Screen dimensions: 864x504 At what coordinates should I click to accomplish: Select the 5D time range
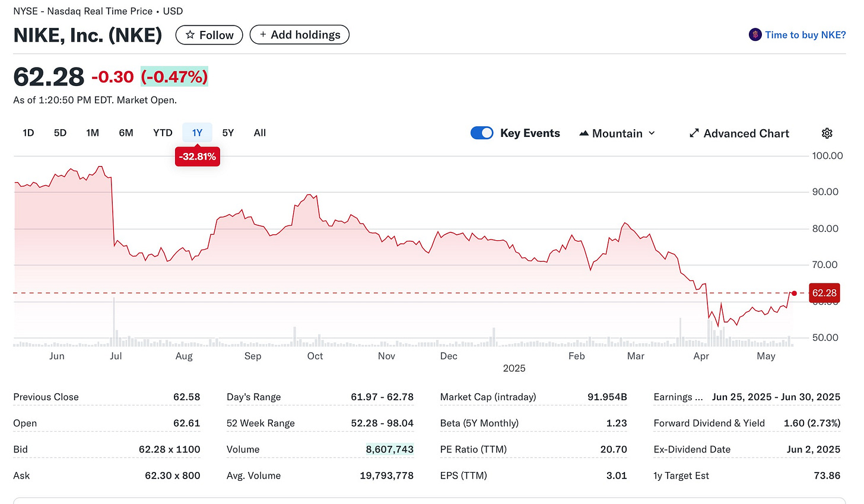(60, 133)
